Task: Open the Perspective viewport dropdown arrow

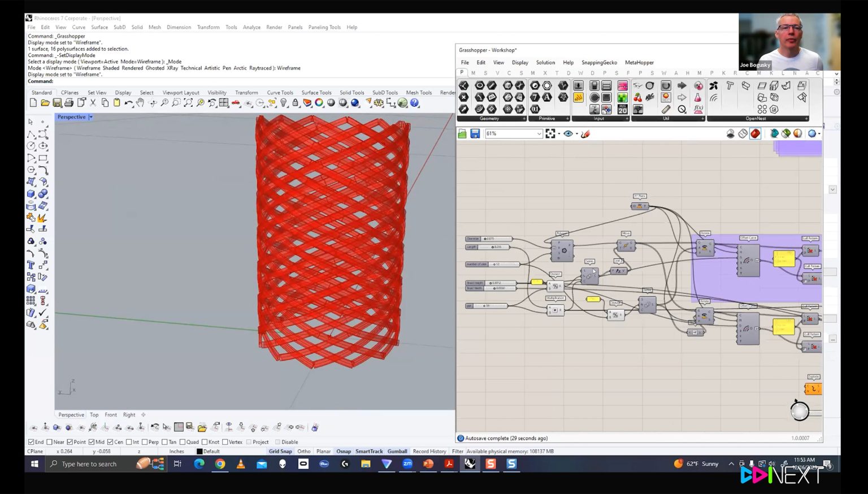Action: coord(90,117)
